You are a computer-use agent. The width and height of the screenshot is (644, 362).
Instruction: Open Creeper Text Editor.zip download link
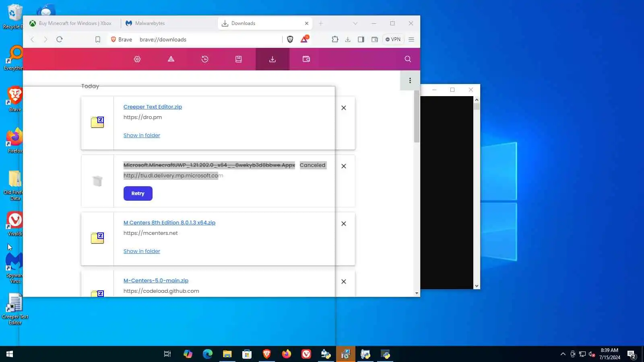tap(153, 107)
